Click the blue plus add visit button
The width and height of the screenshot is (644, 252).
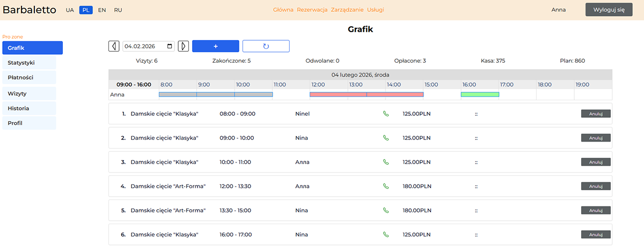(x=215, y=46)
